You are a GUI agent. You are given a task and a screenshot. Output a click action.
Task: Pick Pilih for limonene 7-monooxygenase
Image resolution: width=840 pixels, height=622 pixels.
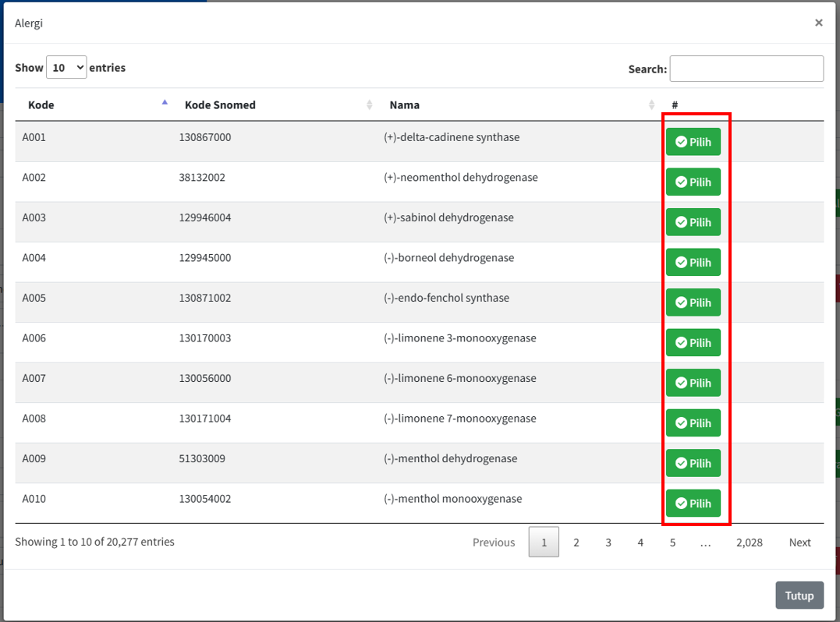(693, 423)
